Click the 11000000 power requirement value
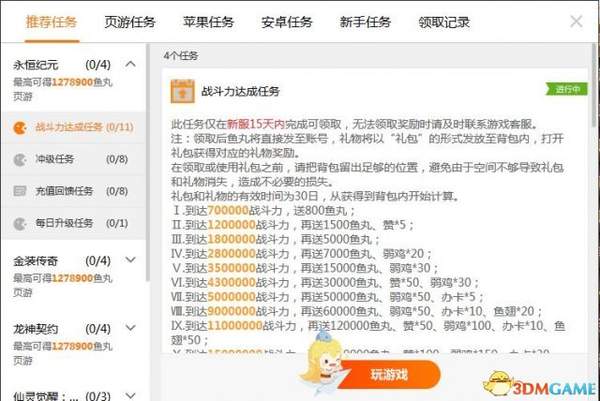 pyautogui.click(x=235, y=326)
